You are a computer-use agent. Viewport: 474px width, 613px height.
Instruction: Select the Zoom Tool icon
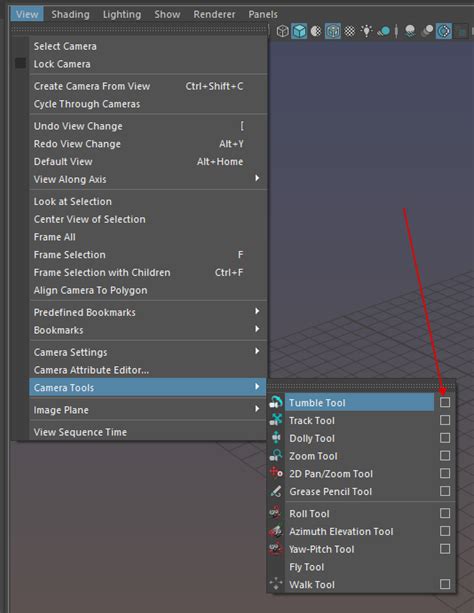[x=276, y=455]
